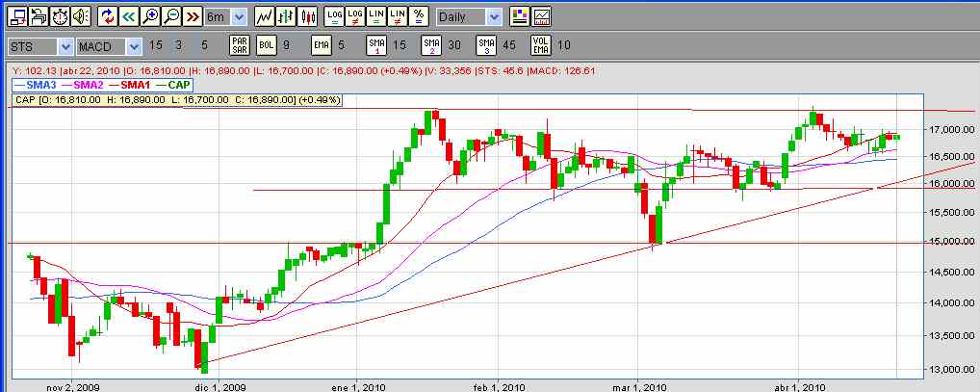Click the SMA 3 period value 45
This screenshot has height=392, width=980.
click(x=510, y=45)
